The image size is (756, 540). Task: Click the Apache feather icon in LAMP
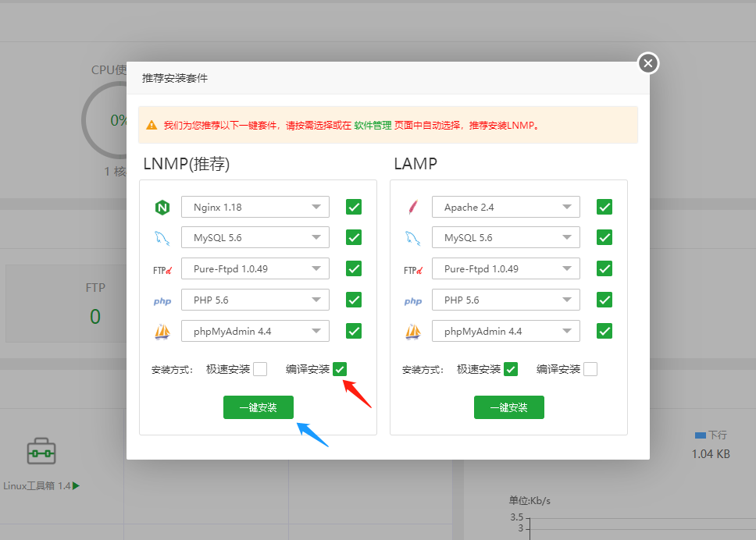pyautogui.click(x=413, y=207)
